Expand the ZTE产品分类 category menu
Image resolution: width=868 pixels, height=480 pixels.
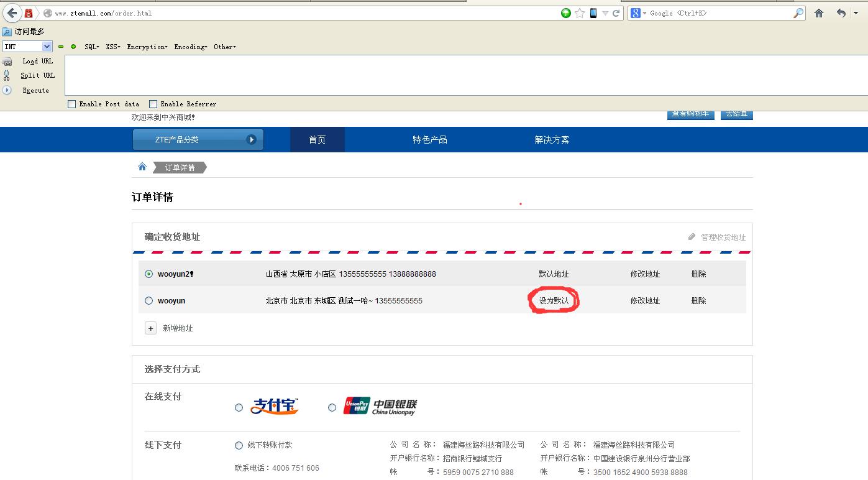coord(198,140)
